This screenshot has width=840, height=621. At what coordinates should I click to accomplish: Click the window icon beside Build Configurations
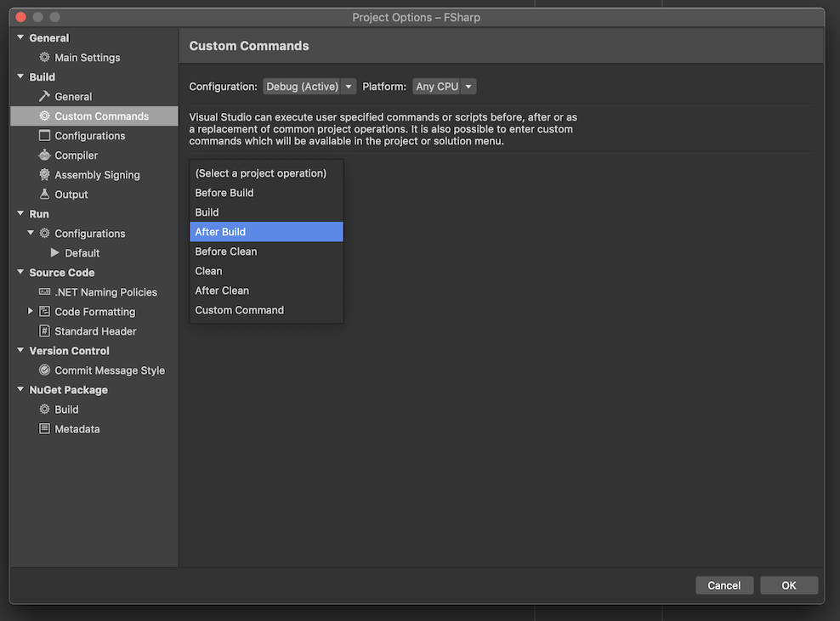pos(44,135)
